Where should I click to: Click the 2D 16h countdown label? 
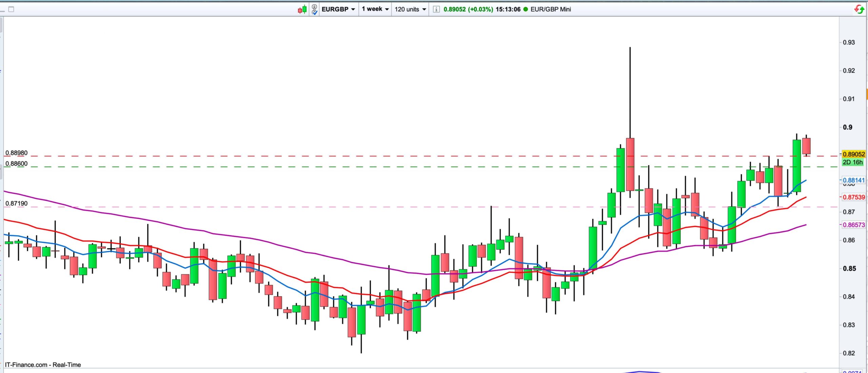pos(852,162)
